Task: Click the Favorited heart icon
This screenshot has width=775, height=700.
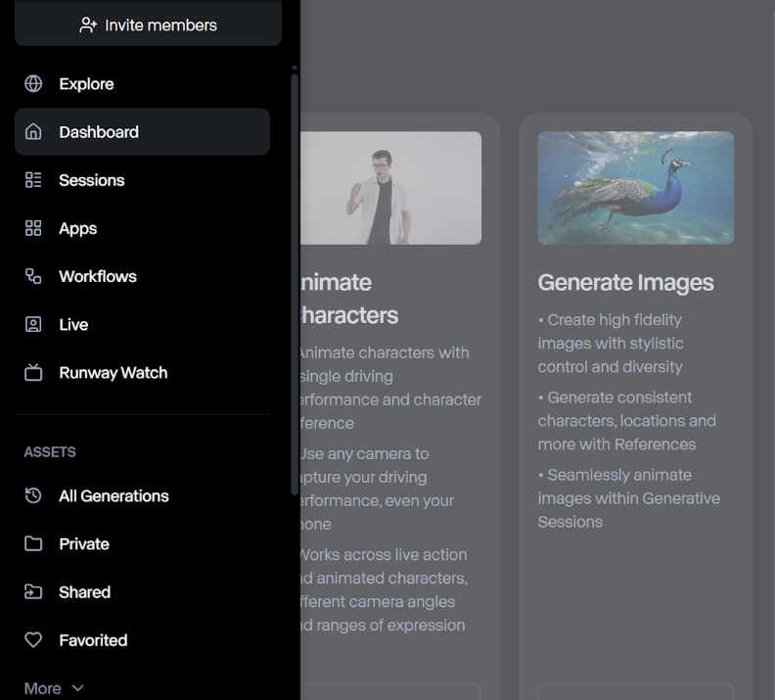Action: click(33, 640)
